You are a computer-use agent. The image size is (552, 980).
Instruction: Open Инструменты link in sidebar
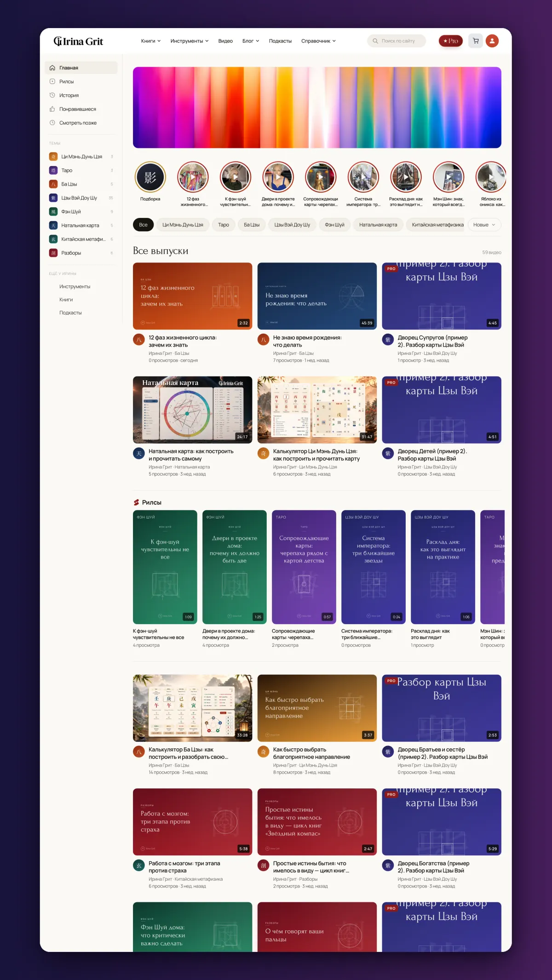pos(75,286)
